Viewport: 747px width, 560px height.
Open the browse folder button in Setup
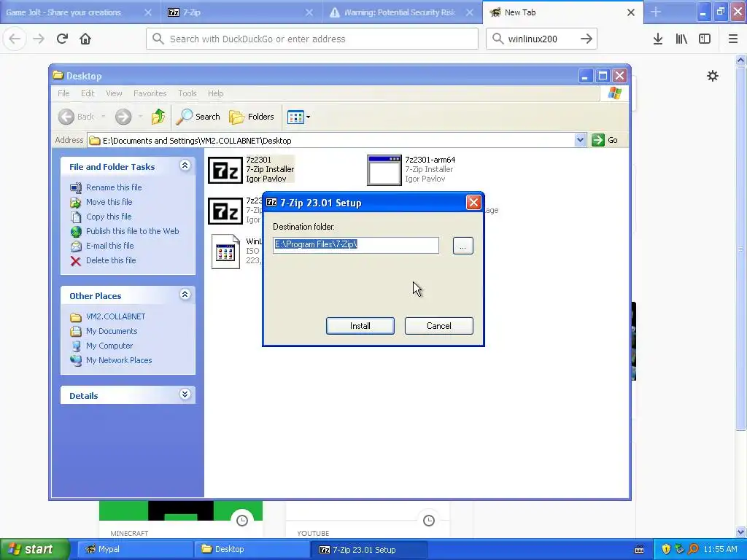point(462,246)
